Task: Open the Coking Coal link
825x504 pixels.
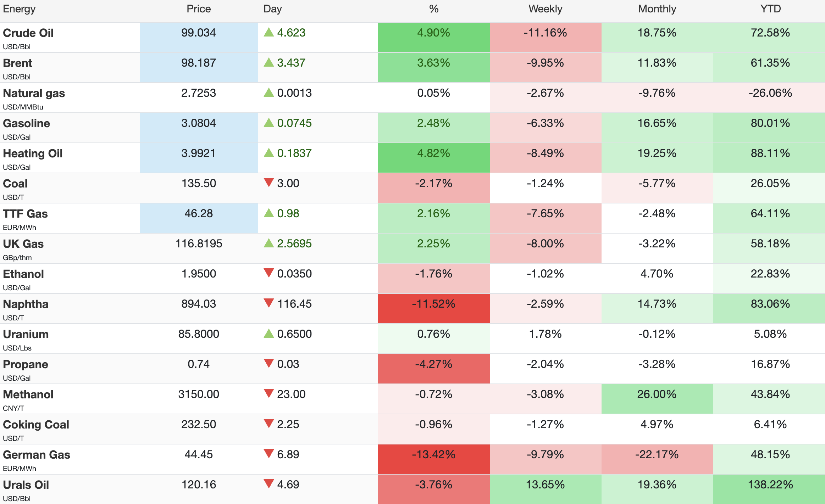Action: (36, 425)
